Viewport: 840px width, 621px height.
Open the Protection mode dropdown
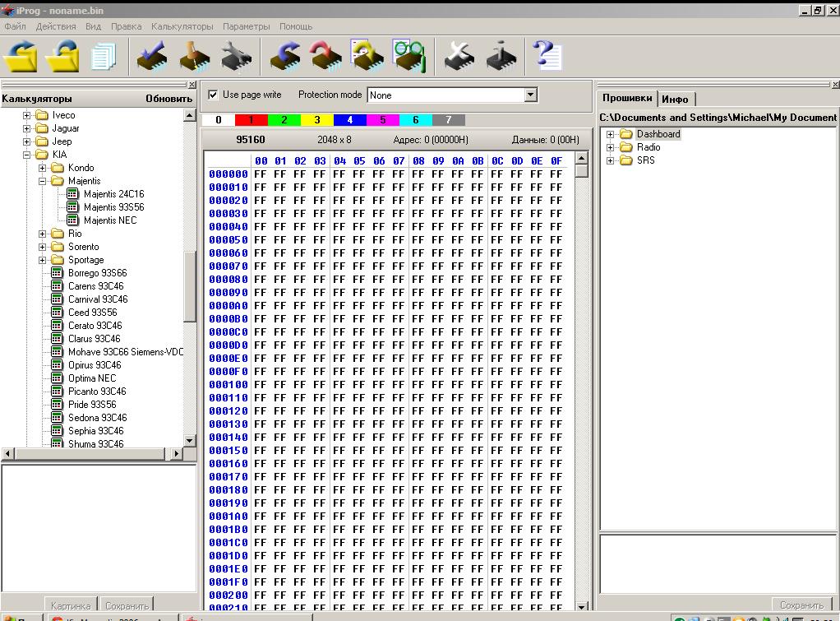[530, 95]
